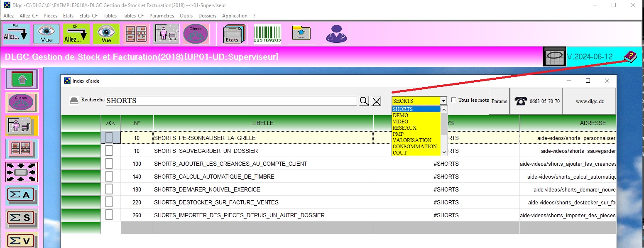
Task: Click the dropdown list scrollbar thumb
Action: [444, 124]
